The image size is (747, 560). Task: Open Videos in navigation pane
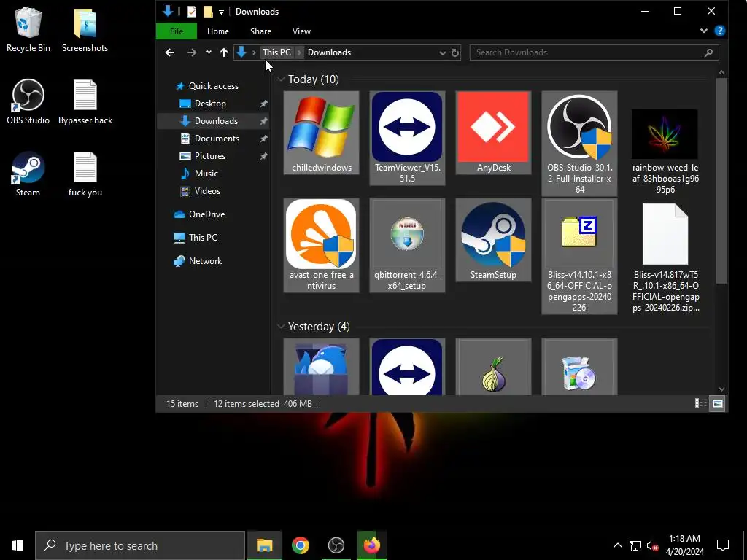[x=207, y=191]
